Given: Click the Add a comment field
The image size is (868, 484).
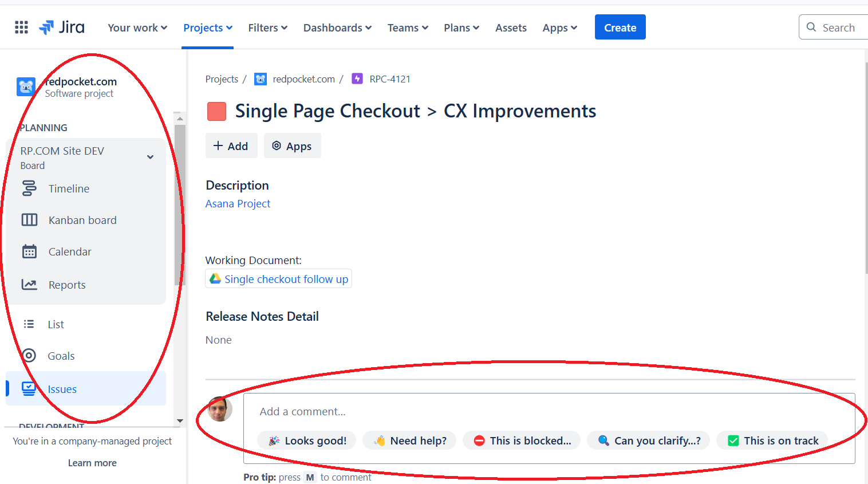Looking at the screenshot, I should (549, 411).
